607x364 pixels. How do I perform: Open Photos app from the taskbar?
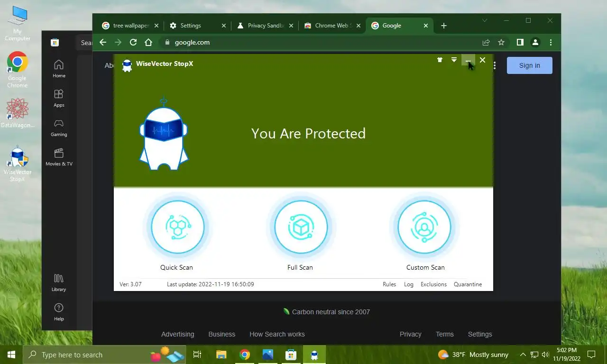click(268, 355)
